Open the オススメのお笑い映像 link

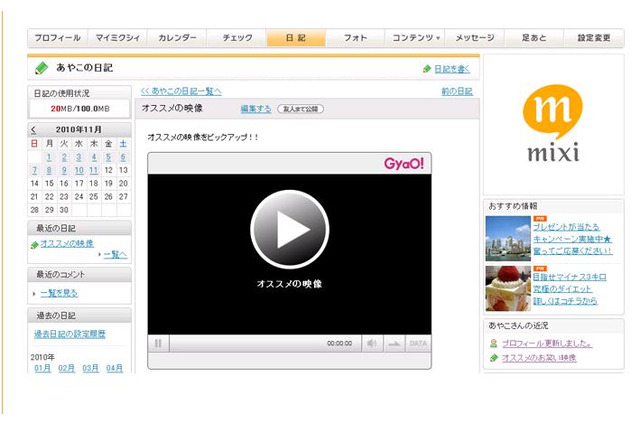(539, 358)
